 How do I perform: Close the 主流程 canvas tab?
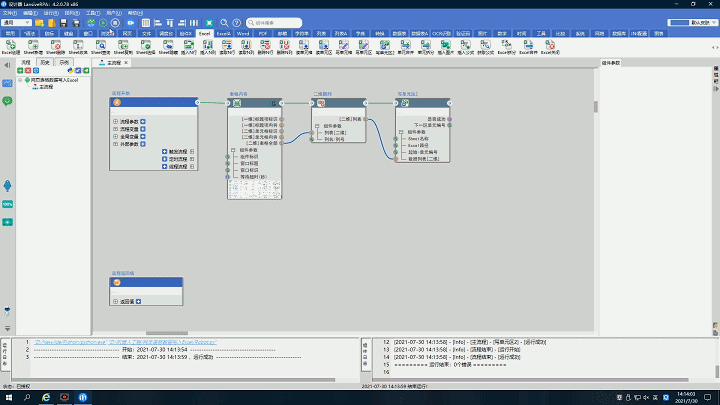click(x=126, y=62)
